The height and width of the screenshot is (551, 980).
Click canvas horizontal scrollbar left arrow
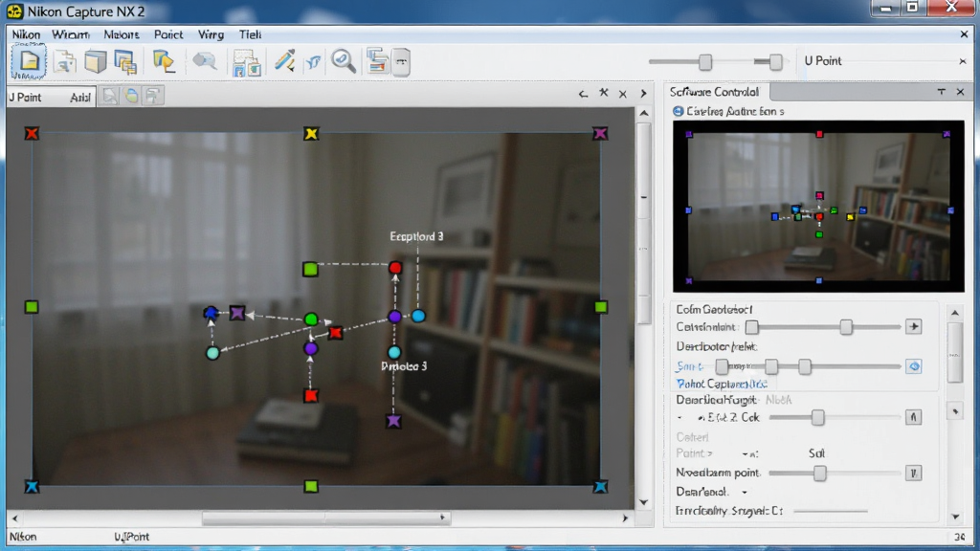coord(15,518)
